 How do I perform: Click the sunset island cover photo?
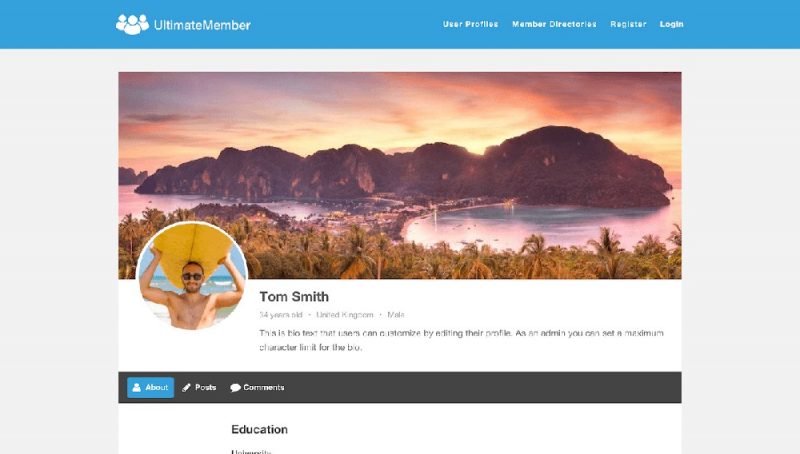coord(400,175)
